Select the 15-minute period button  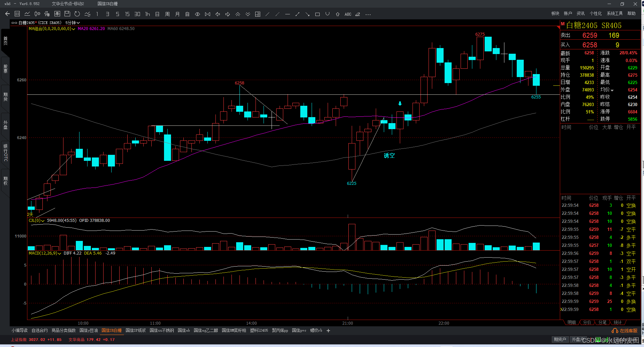(127, 14)
